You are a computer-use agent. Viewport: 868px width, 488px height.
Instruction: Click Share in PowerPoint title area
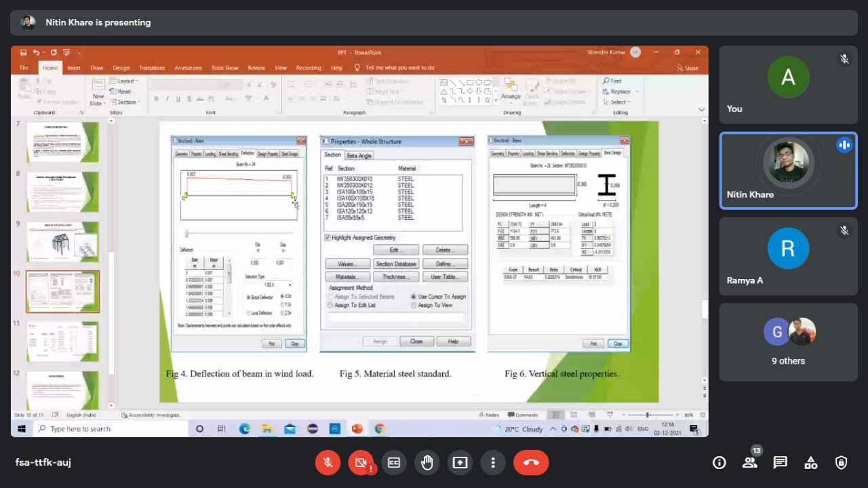(688, 68)
